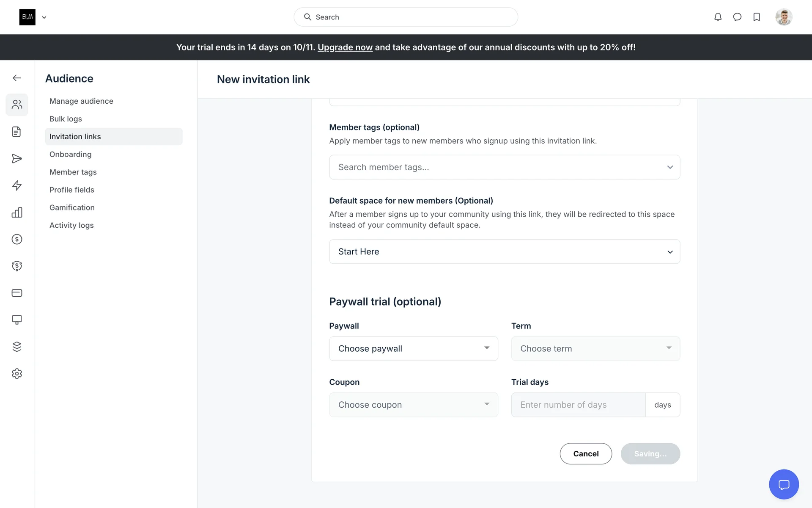Open bookmarks icon in header
The image size is (812, 508).
point(757,17)
